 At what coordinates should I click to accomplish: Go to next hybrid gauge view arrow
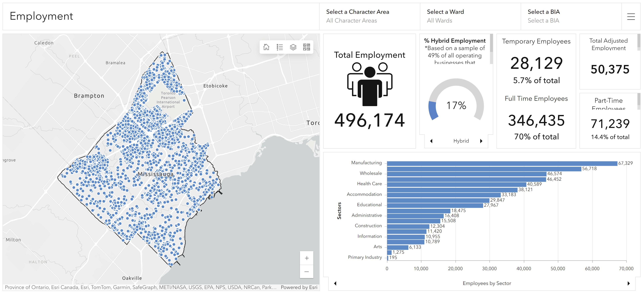tap(481, 141)
